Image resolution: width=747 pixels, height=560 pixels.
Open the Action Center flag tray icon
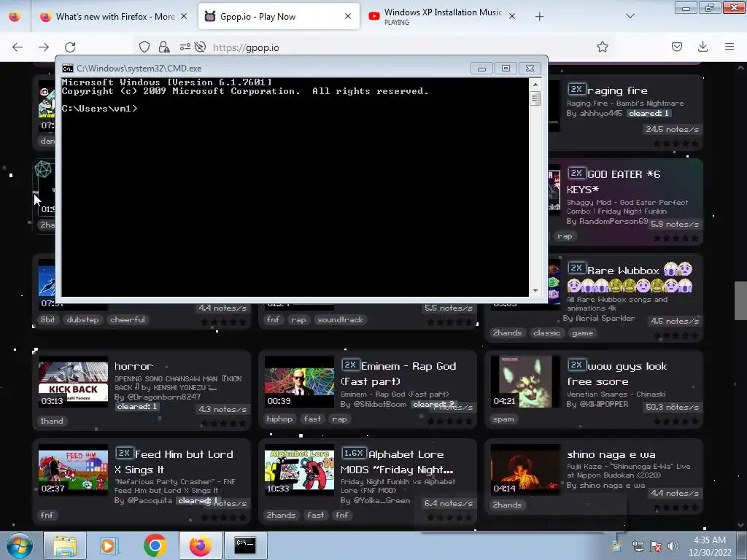click(x=656, y=546)
